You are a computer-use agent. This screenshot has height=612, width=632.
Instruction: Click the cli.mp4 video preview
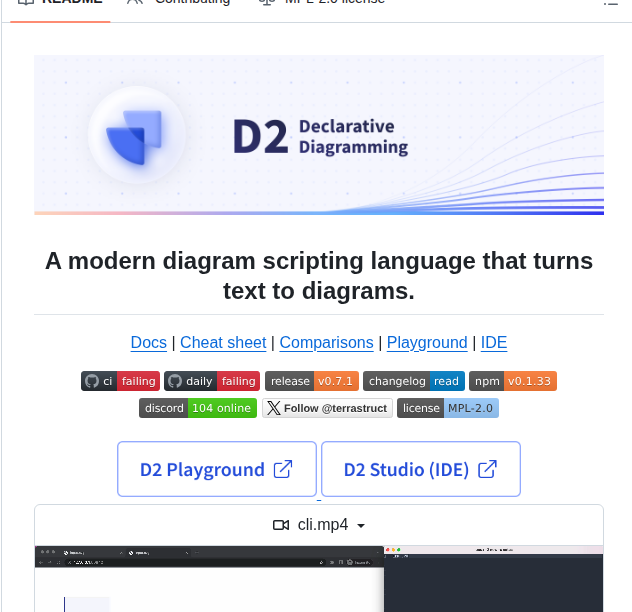[318, 578]
